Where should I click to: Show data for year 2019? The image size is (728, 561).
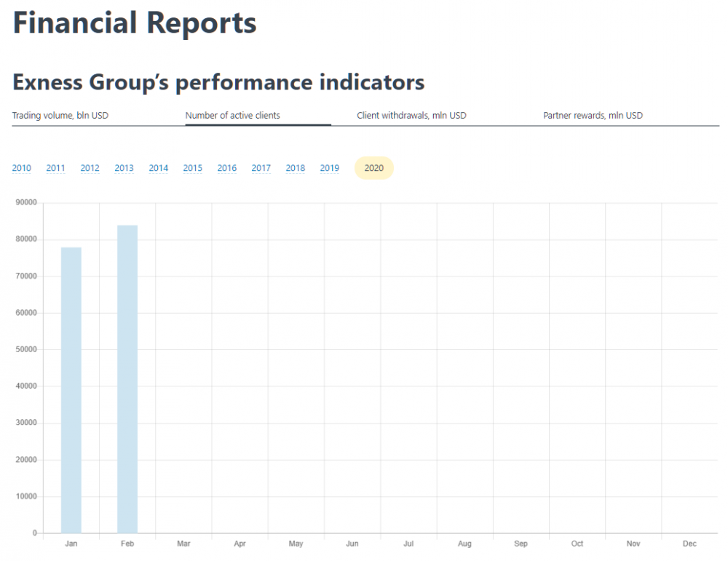330,168
